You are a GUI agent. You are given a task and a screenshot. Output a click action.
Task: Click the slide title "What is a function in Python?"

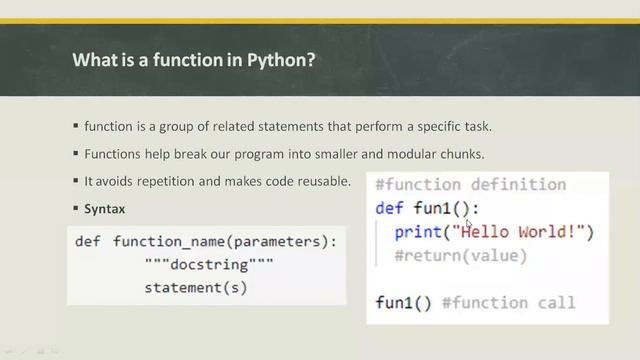[194, 60]
